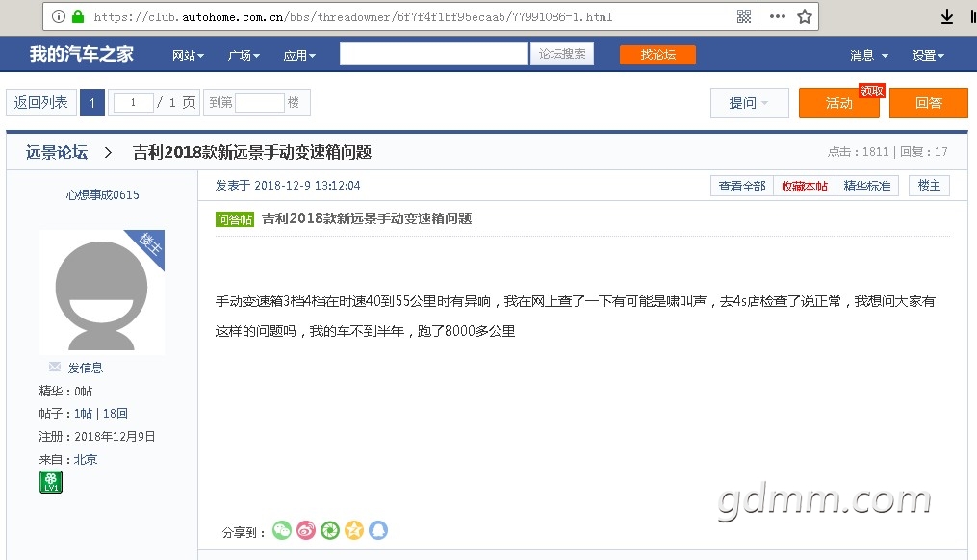Expand the 提问 dropdown button
The height and width of the screenshot is (560, 977).
749,103
